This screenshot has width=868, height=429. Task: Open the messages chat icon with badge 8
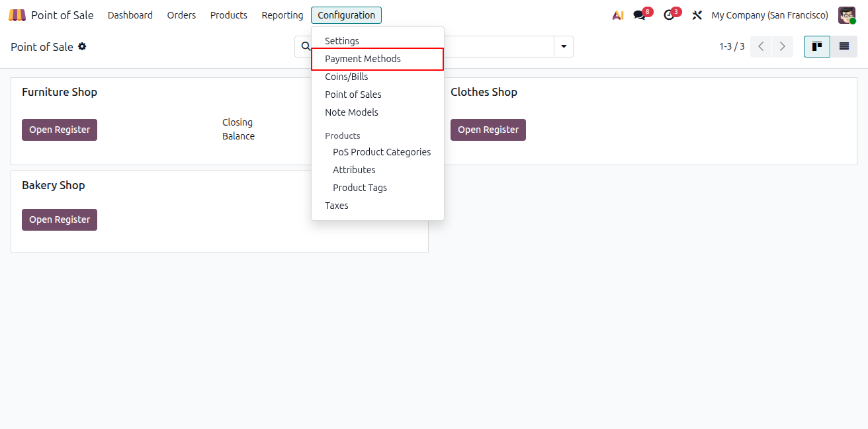coord(639,15)
